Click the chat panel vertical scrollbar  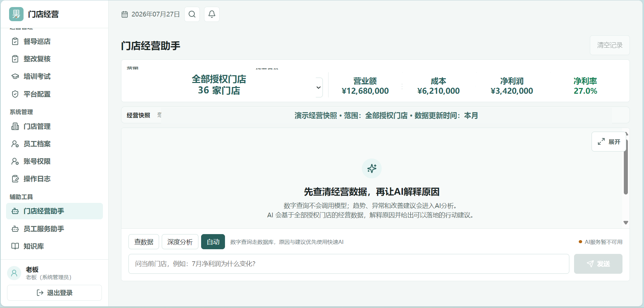pyautogui.click(x=626, y=167)
